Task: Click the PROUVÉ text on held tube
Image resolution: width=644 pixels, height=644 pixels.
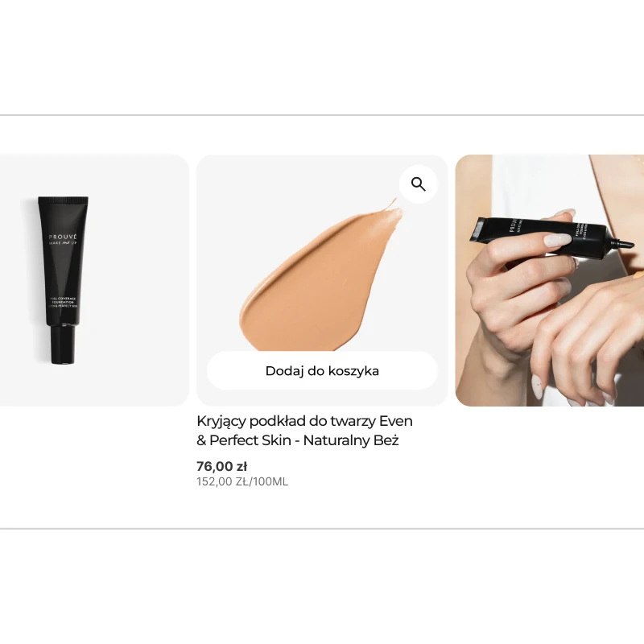Action: click(x=513, y=224)
